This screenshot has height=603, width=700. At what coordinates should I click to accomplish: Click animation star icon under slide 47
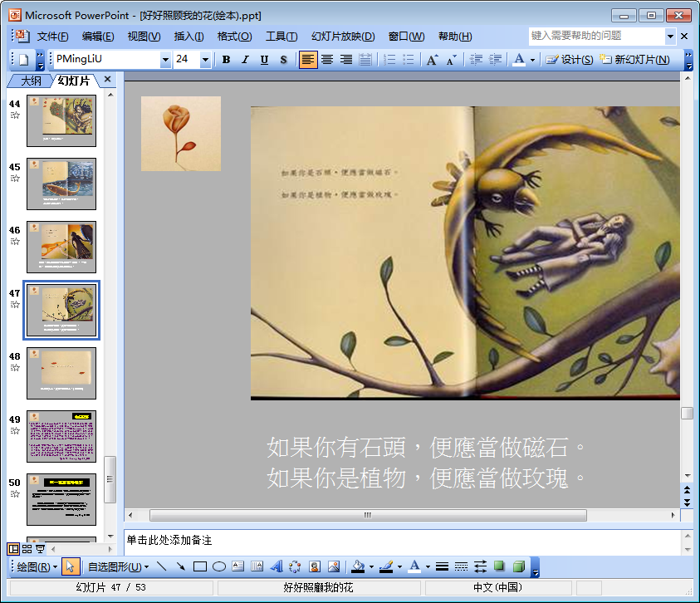(15, 305)
